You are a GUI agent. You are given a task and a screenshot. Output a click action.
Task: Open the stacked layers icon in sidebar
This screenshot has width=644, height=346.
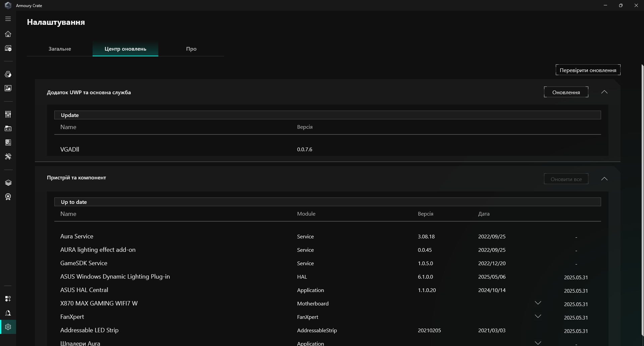[8, 183]
